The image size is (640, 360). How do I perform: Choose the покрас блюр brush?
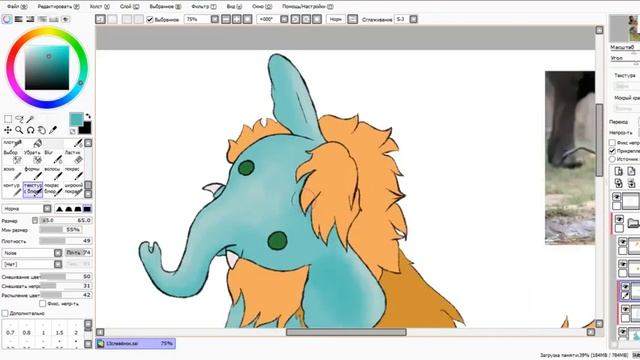[53, 190]
